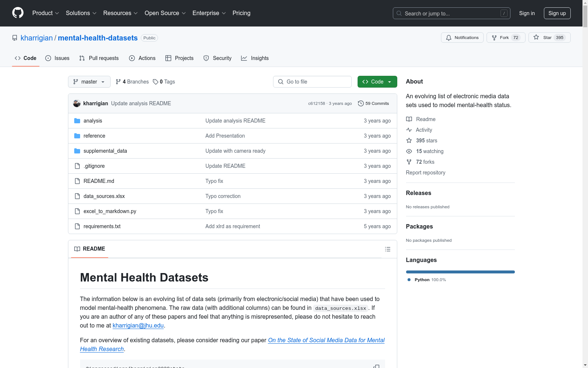Screen dimensions: 588x368
Task: Click the Python 100.0% language link
Action: [427, 280]
